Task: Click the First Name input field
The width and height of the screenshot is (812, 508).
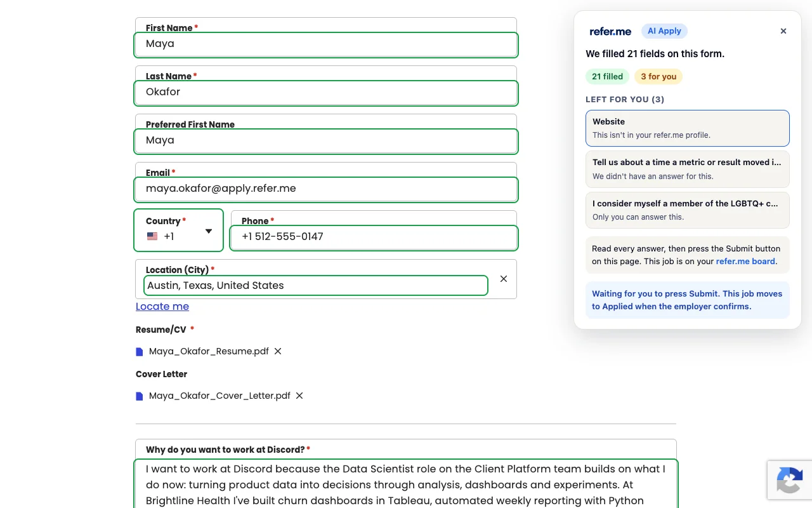Action: pyautogui.click(x=326, y=44)
